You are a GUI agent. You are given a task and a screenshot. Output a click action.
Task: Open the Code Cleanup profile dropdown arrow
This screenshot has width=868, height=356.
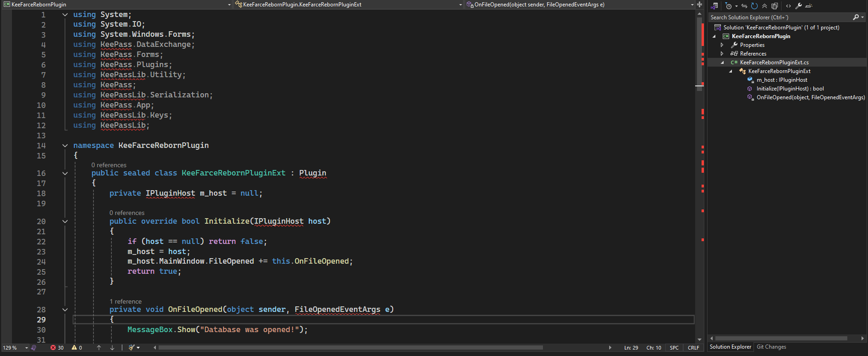coord(138,348)
